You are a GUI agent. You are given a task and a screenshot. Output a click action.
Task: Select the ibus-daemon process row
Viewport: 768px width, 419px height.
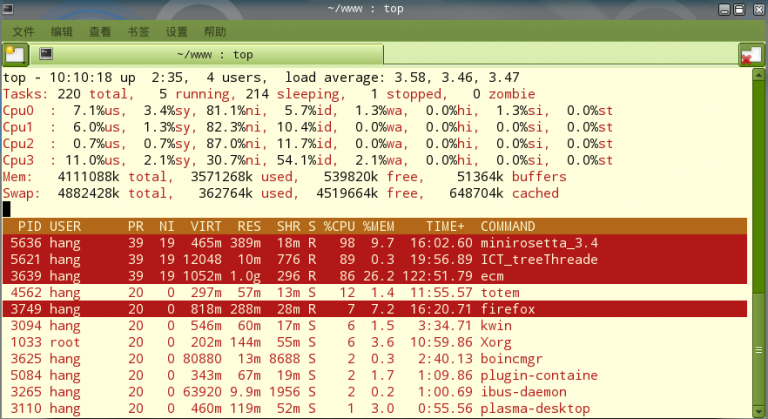tap(375, 392)
